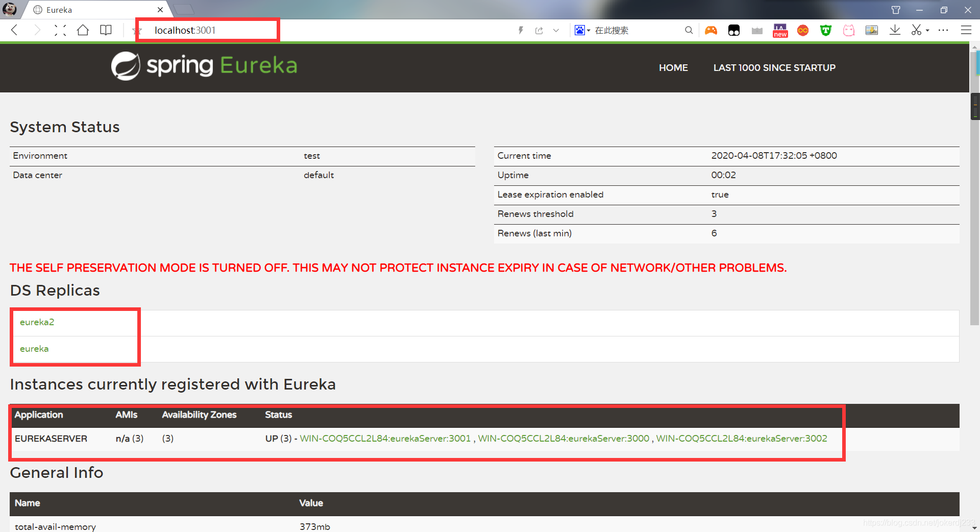This screenshot has height=532, width=980.
Task: Go back to the previous page
Action: tap(14, 30)
